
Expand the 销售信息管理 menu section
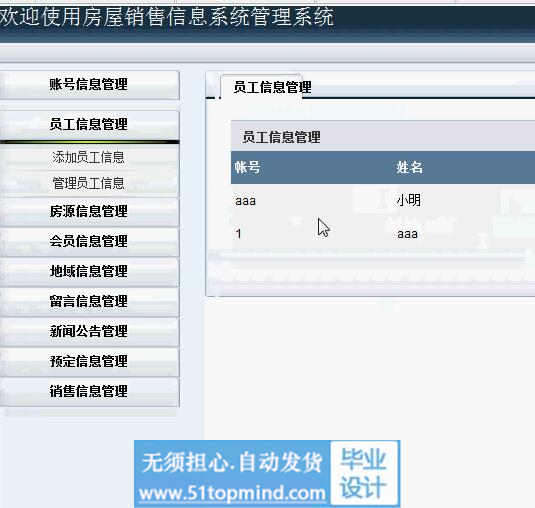[x=89, y=392]
